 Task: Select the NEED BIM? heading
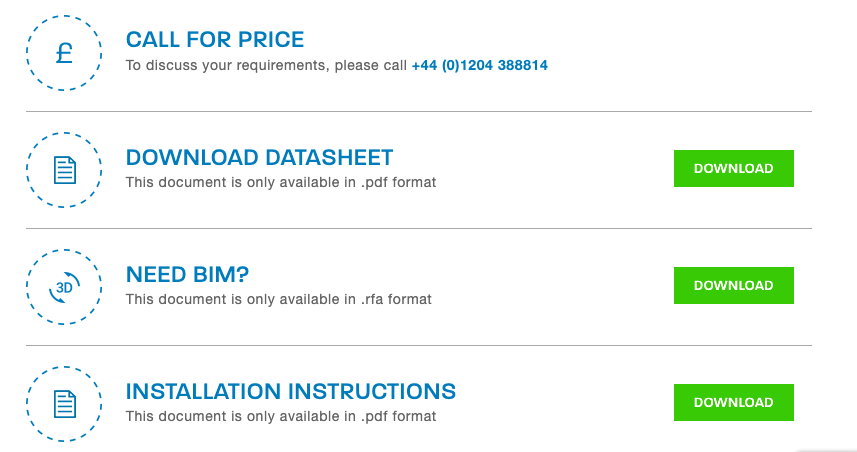[187, 274]
